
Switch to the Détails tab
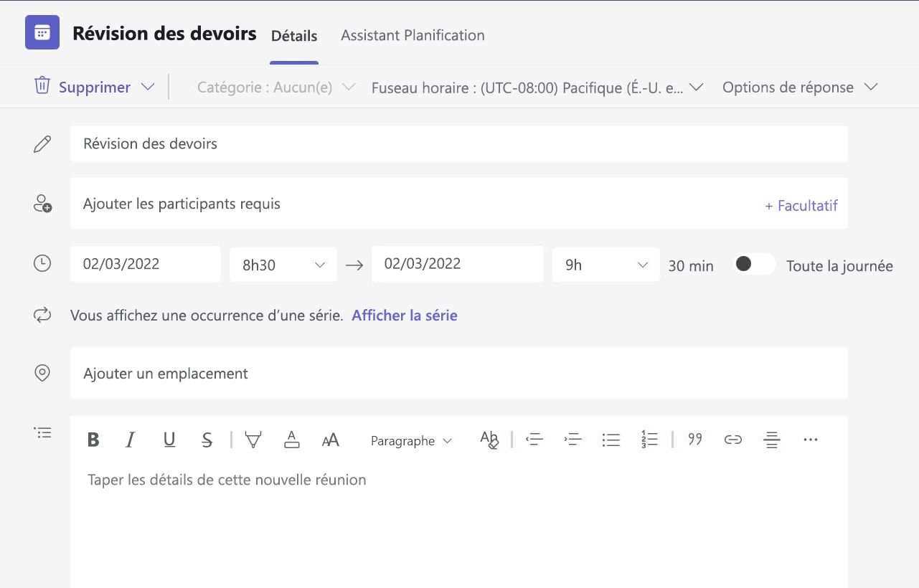294,36
